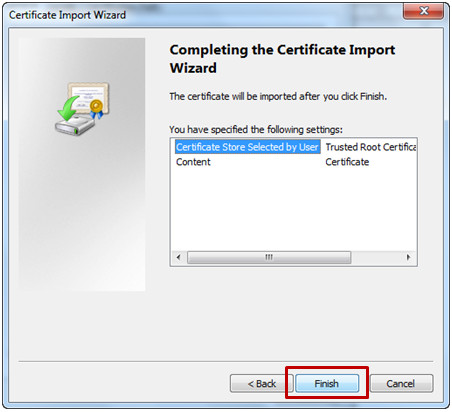Go to previous step with Back button

[x=262, y=383]
